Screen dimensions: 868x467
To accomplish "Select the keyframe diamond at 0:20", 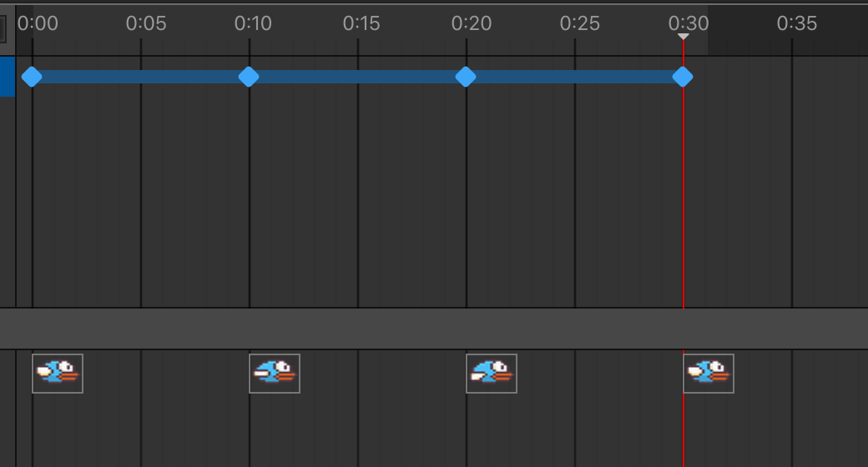I will [466, 77].
